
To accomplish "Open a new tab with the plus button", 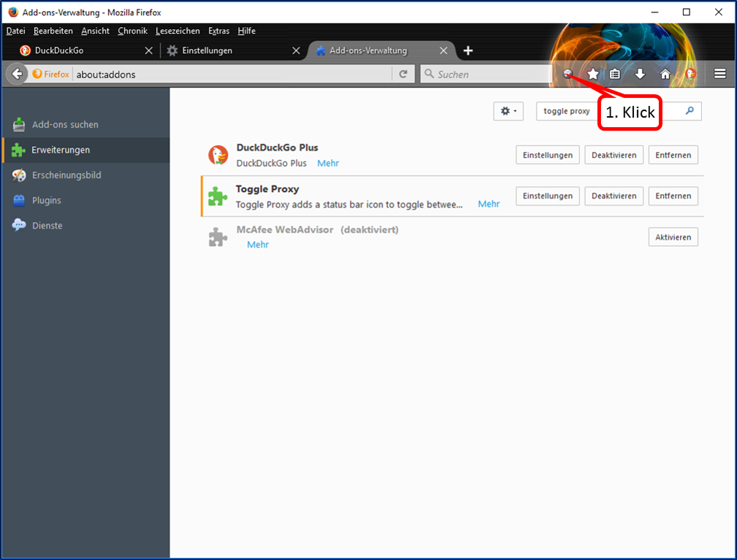I will coord(468,50).
